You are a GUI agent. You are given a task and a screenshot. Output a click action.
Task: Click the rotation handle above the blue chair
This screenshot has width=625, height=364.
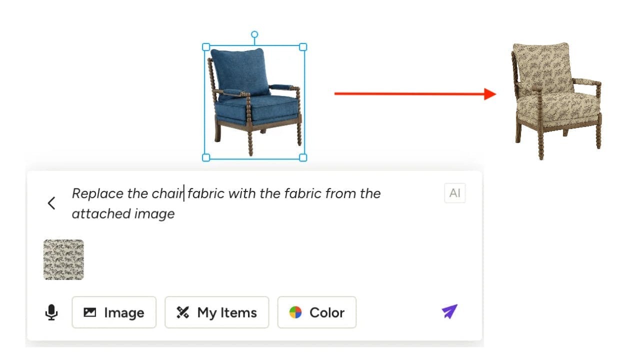tap(254, 34)
